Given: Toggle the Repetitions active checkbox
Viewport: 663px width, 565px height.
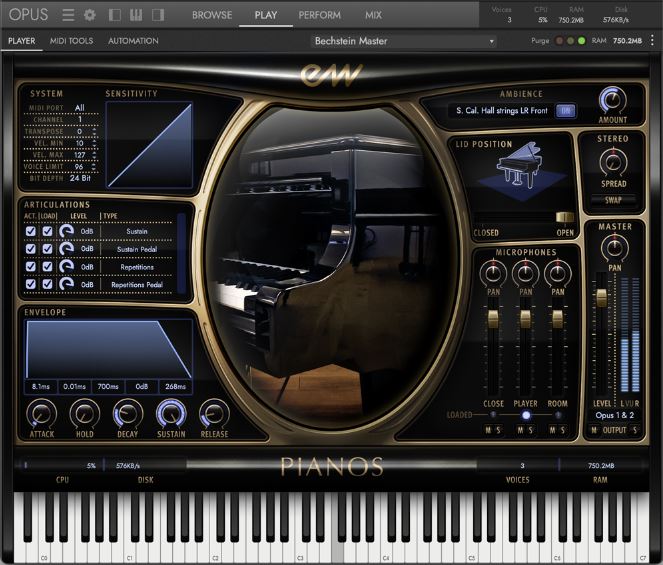Looking at the screenshot, I should tap(30, 266).
